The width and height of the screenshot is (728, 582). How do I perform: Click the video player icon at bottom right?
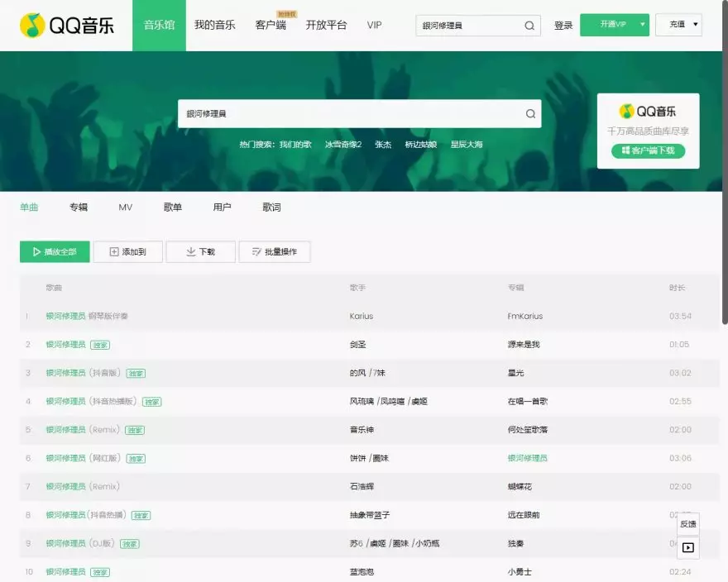(687, 547)
